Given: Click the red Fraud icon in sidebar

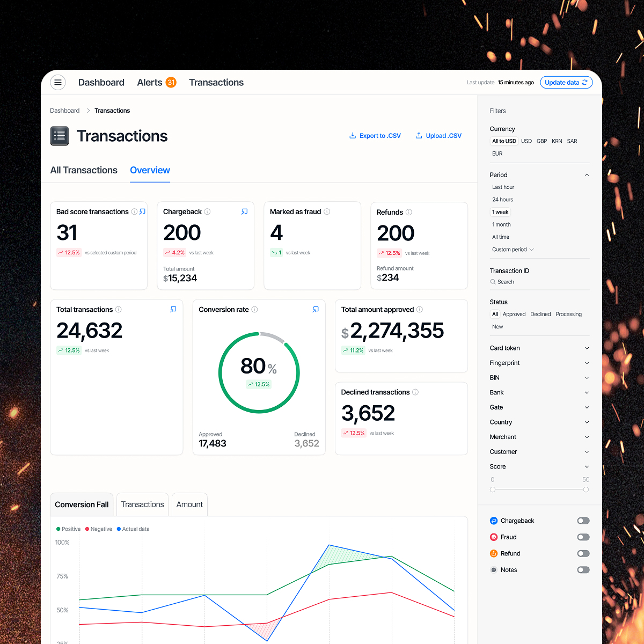Looking at the screenshot, I should 494,537.
